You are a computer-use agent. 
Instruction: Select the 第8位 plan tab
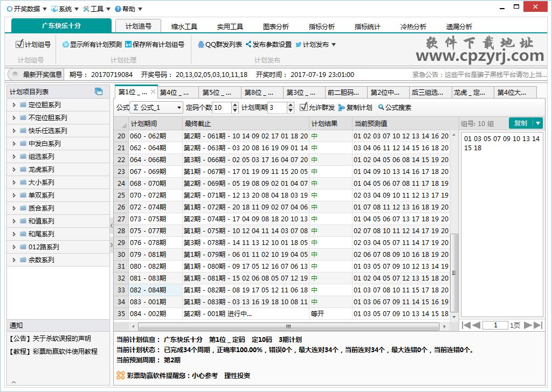point(257,92)
